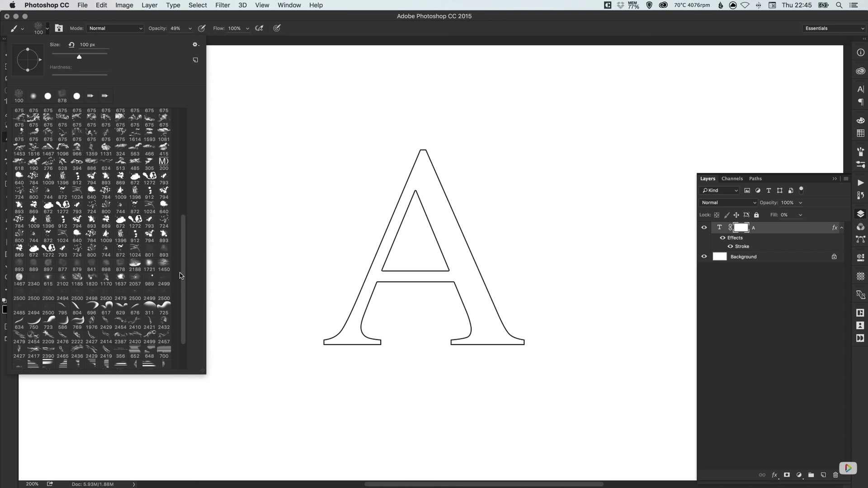Toggle visibility of the Stroke effect
Image resolution: width=868 pixels, height=488 pixels.
click(730, 246)
